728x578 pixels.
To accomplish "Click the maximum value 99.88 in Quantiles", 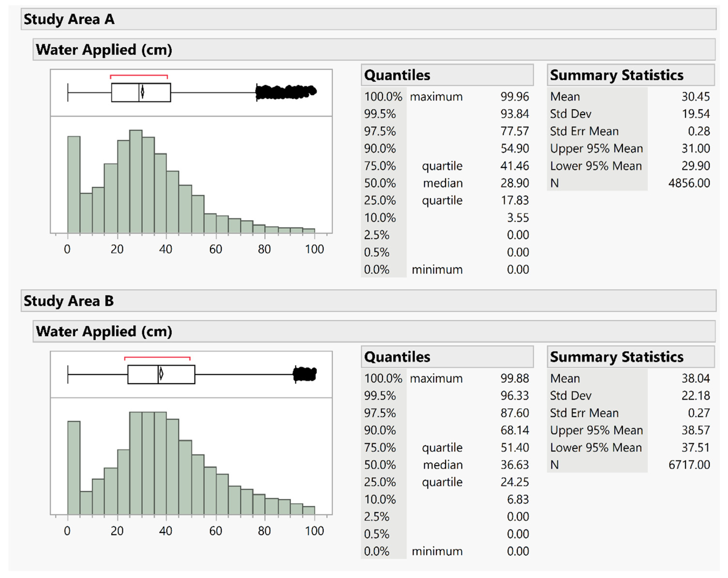I will click(515, 378).
